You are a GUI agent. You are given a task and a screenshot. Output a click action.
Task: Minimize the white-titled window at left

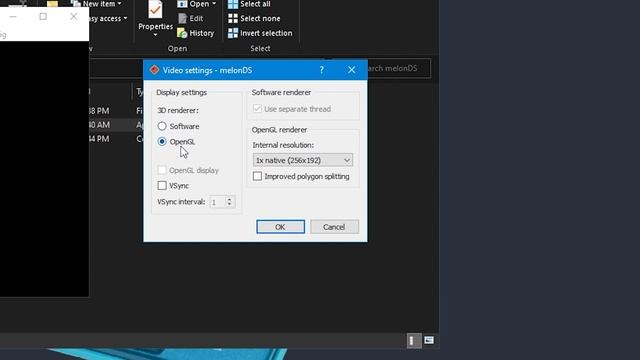(x=13, y=16)
